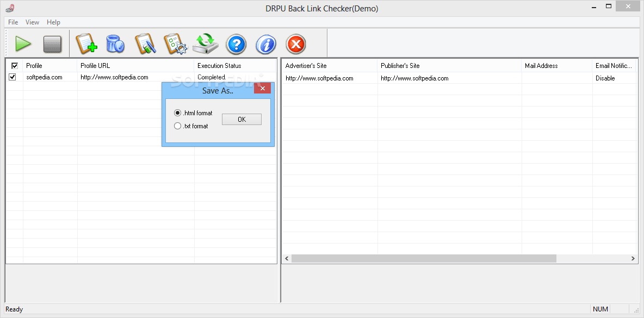
Task: Click scroll right arrow in right pane
Action: click(633, 259)
